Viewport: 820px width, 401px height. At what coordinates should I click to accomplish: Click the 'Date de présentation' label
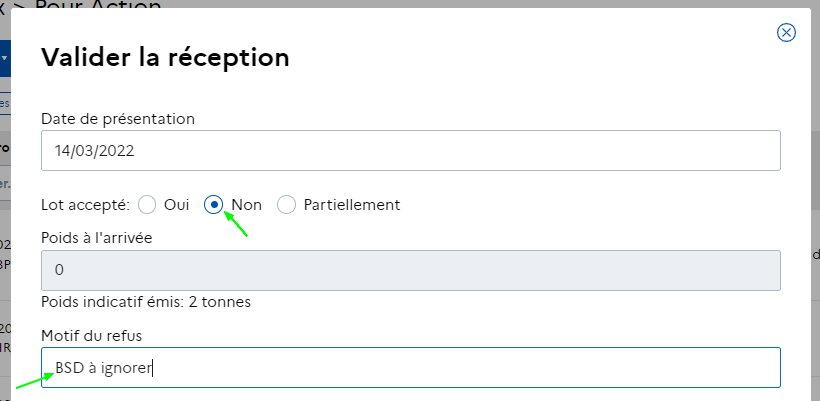click(x=118, y=119)
